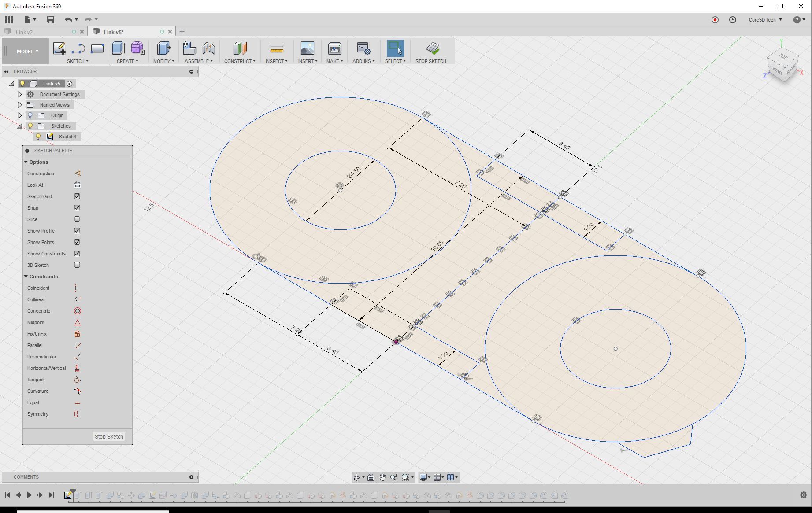Click the ViewCube TOP face
This screenshot has height=513, width=812.
(783, 57)
